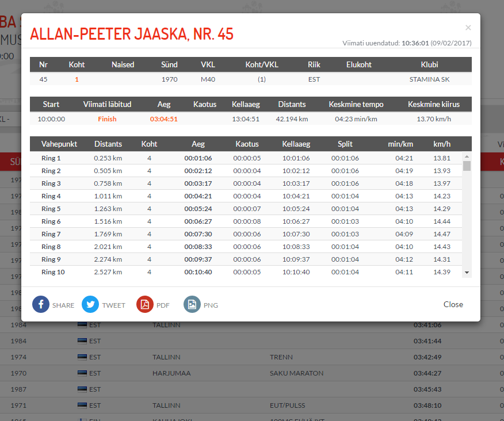Click the Twitter tweet icon

(90, 304)
